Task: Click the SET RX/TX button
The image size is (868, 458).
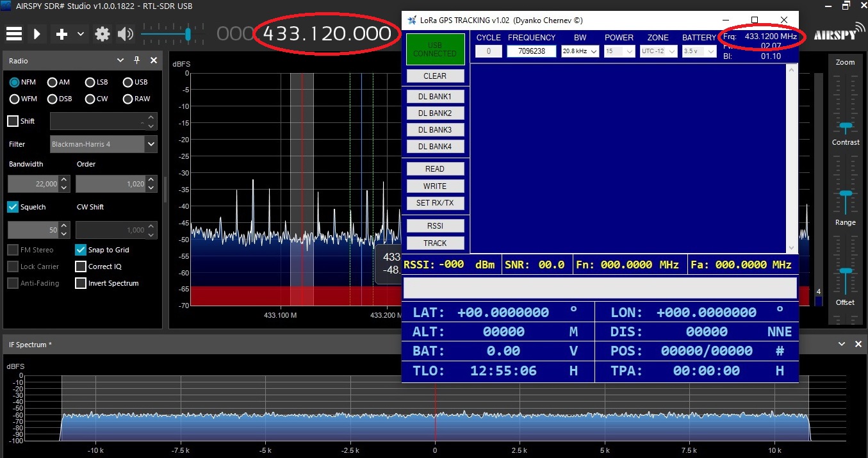Action: (x=435, y=204)
